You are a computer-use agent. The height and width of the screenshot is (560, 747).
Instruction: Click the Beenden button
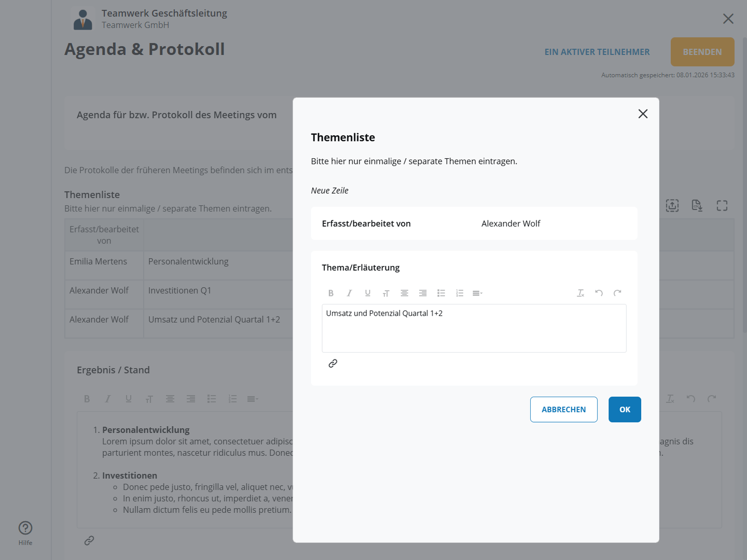point(702,52)
